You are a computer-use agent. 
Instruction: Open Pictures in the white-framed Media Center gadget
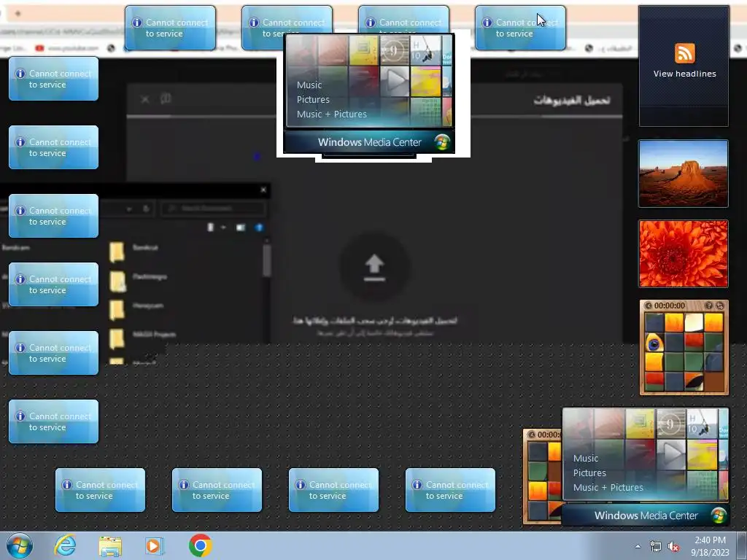313,99
